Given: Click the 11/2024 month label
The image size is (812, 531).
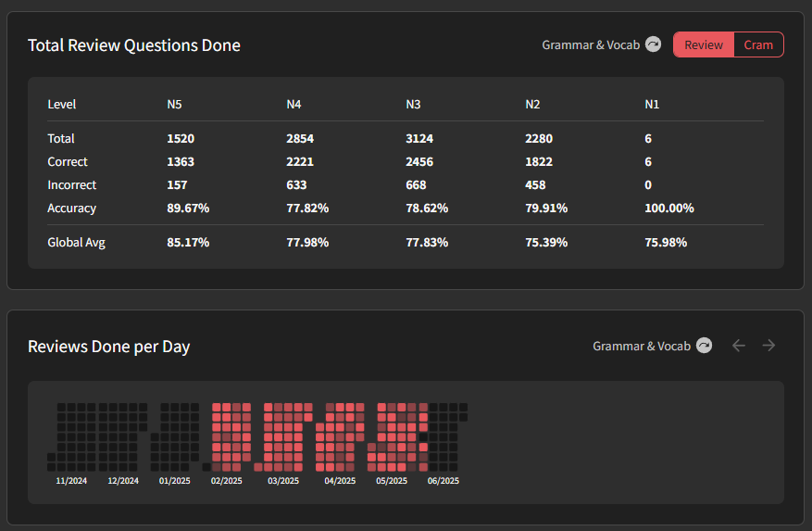Looking at the screenshot, I should [x=71, y=481].
